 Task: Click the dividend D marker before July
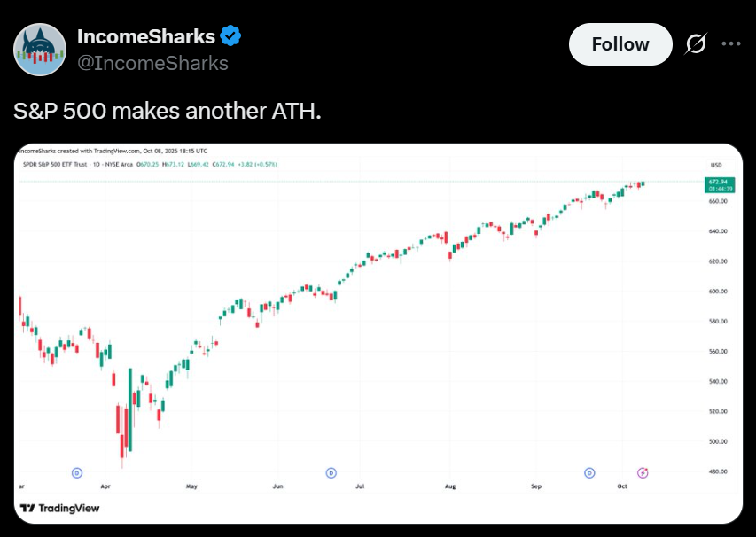coord(331,472)
